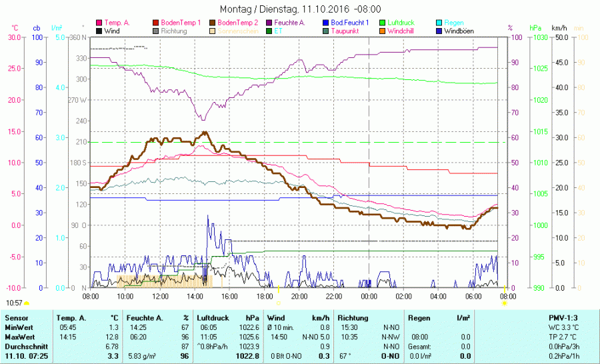Click the Richtung legend label
Screen dimensions: 600x364
[173, 31]
